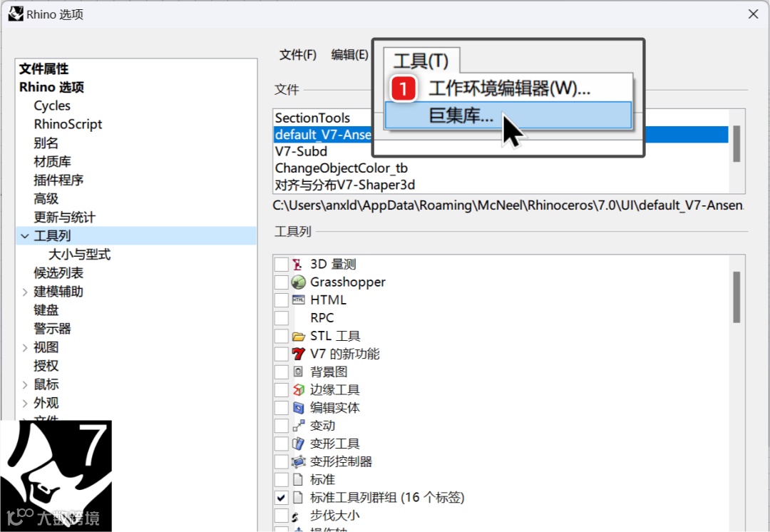Image resolution: width=770 pixels, height=532 pixels.
Task: Toggle the 变动 checkbox
Action: tap(282, 426)
